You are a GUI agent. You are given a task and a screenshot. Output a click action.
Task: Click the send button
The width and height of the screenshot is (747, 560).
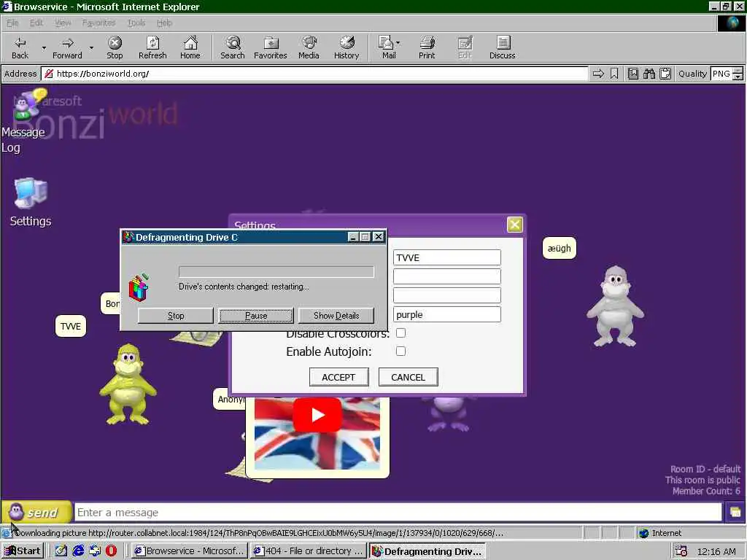(36, 513)
